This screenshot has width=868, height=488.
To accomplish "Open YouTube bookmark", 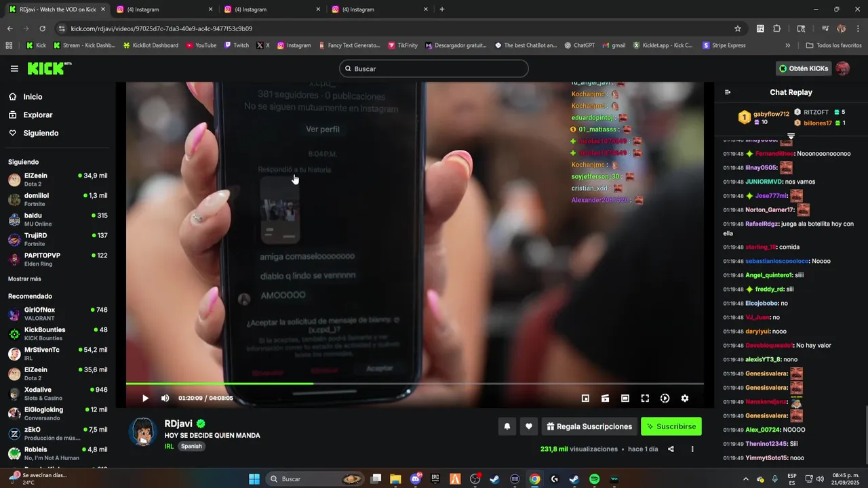I will 201,45.
